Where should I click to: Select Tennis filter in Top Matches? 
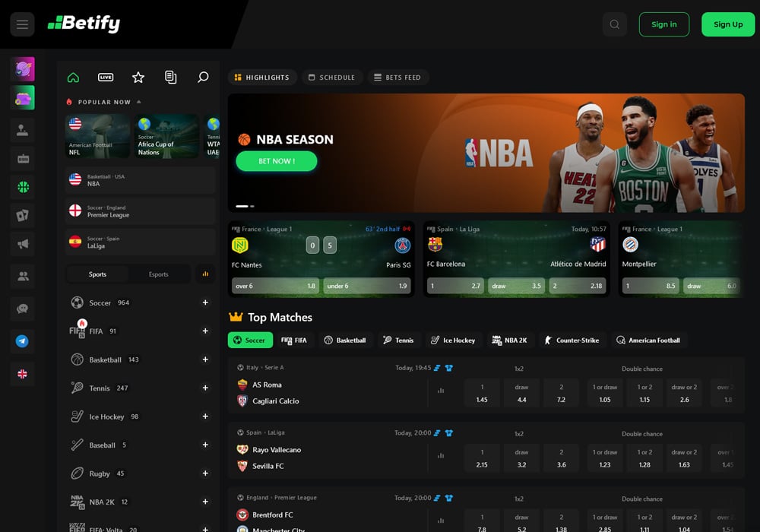point(398,340)
